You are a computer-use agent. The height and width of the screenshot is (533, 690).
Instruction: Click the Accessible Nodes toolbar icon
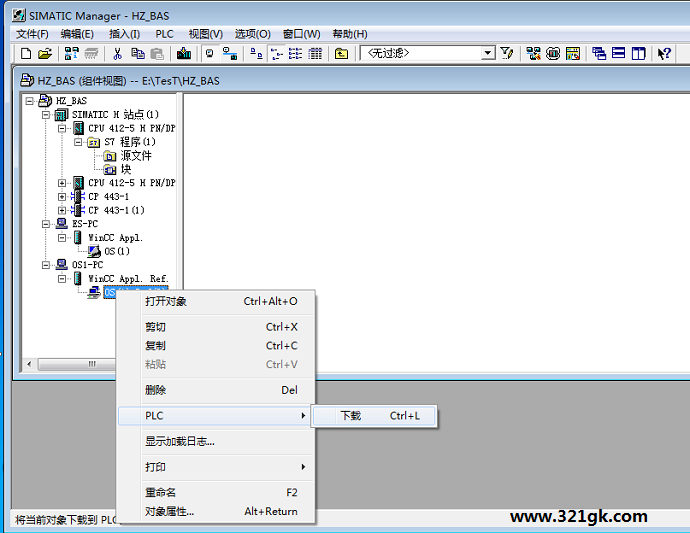pyautogui.click(x=72, y=54)
